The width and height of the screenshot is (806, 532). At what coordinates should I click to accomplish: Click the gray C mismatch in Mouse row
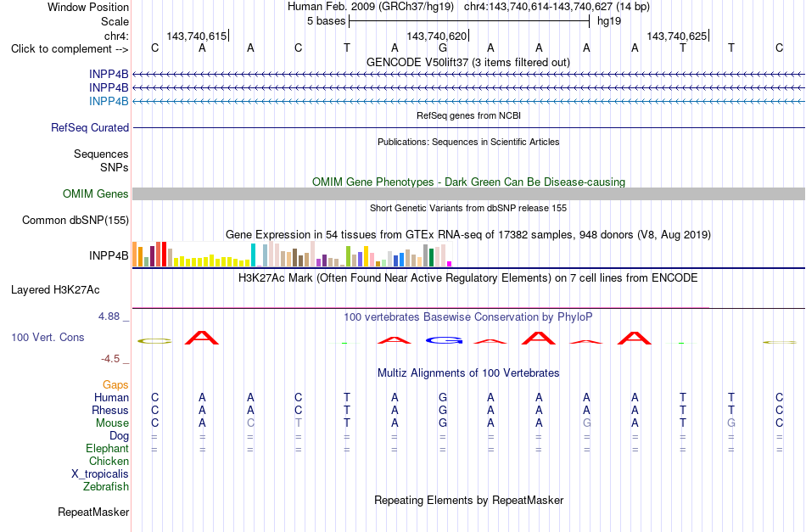(250, 423)
